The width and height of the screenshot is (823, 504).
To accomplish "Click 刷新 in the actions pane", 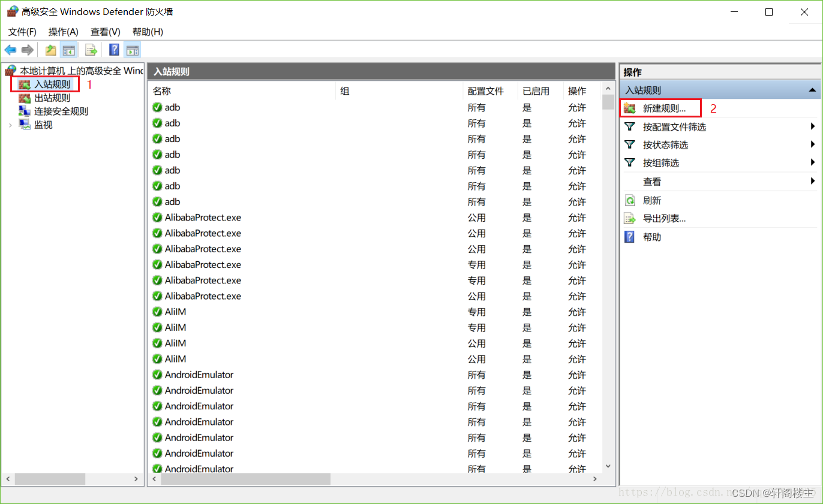I will (652, 200).
